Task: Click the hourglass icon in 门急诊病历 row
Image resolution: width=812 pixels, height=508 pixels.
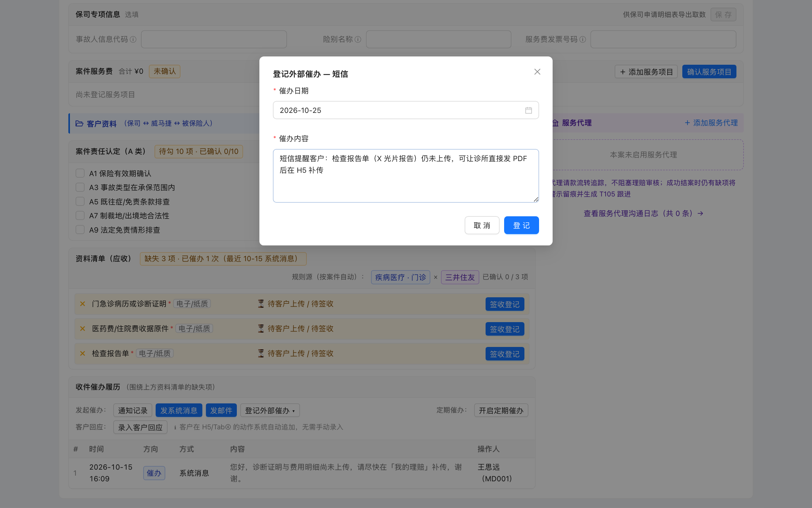Action: pyautogui.click(x=261, y=304)
